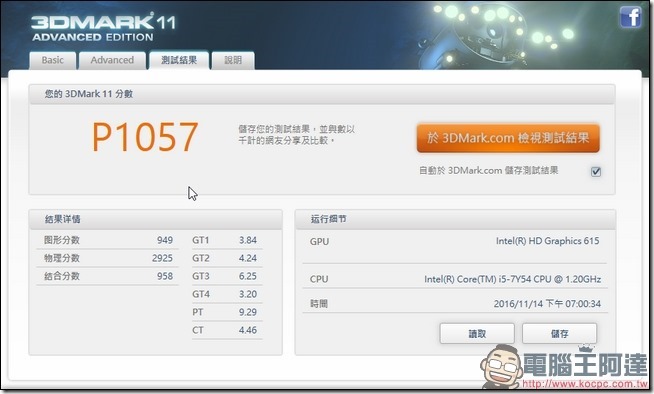654x394 pixels.
Task: Click the 圖形分數 graphics score row
Action: pyautogui.click(x=108, y=240)
